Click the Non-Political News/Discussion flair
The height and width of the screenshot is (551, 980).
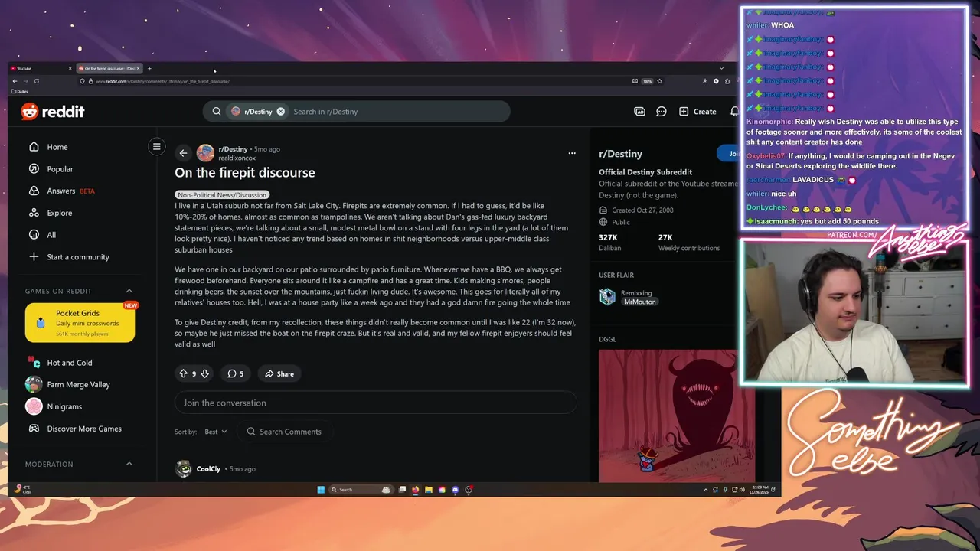(x=222, y=195)
